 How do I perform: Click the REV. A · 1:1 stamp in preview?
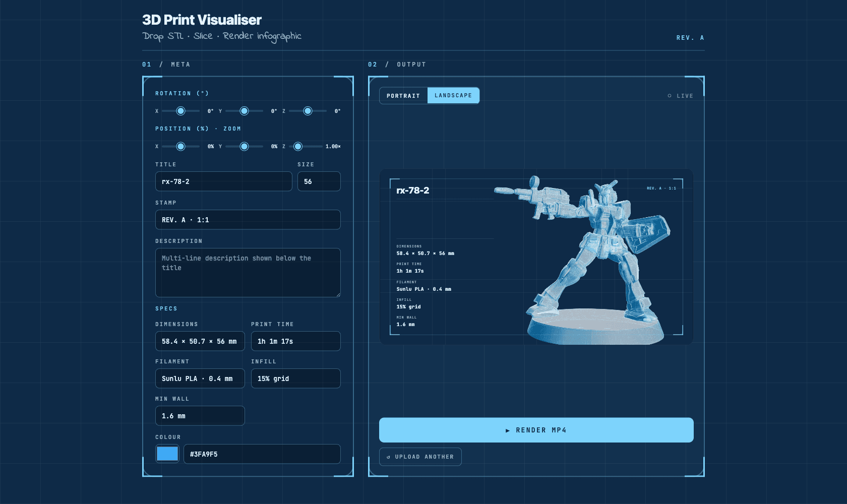(661, 188)
